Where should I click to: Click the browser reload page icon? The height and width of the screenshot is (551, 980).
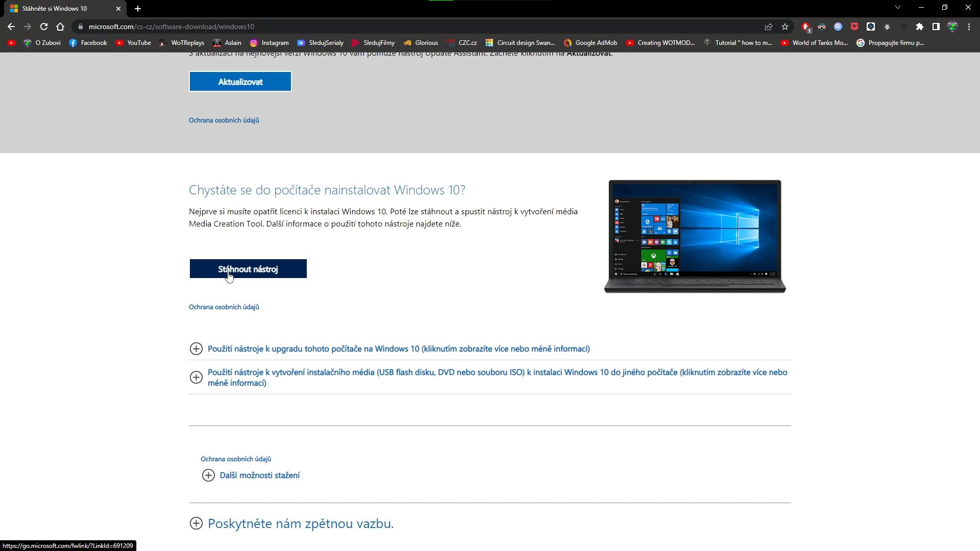[44, 27]
